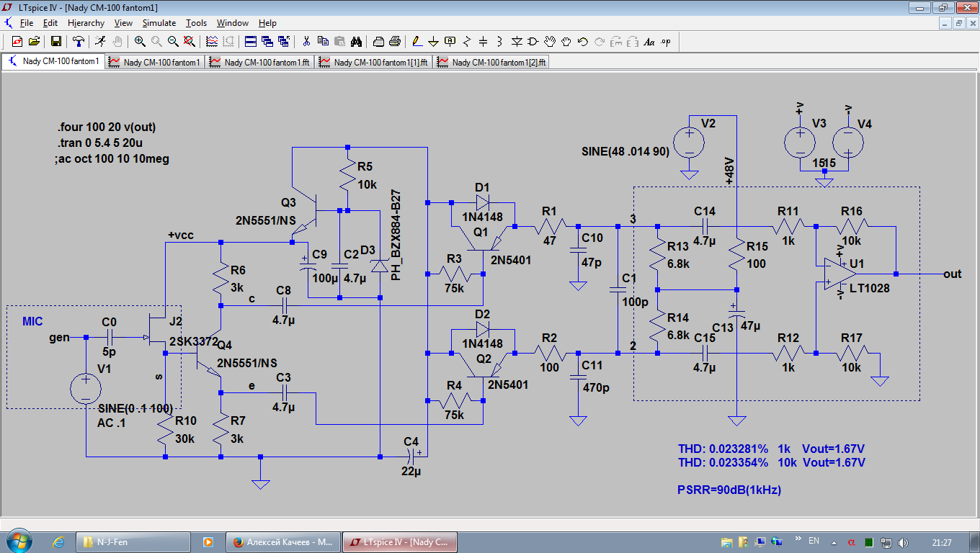The height and width of the screenshot is (553, 980).
Task: Select the Place Capacitor tool
Action: click(484, 41)
